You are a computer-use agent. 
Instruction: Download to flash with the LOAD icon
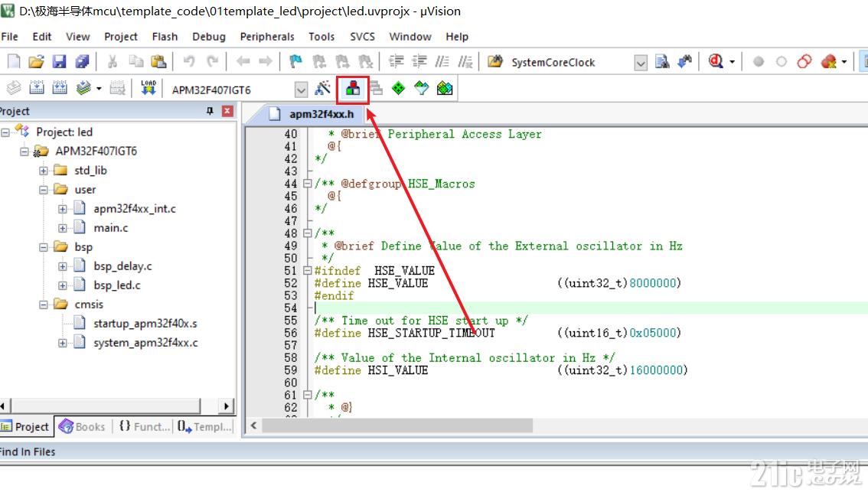coord(148,88)
